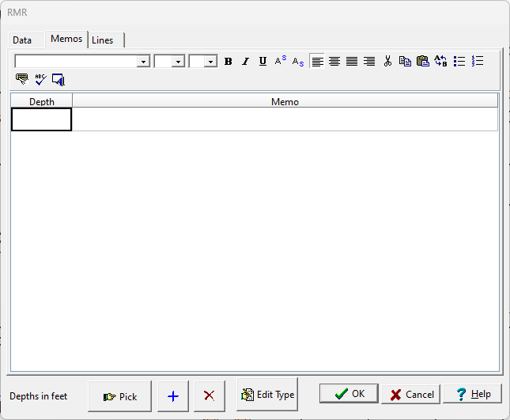Paste from clipboard

(x=423, y=61)
